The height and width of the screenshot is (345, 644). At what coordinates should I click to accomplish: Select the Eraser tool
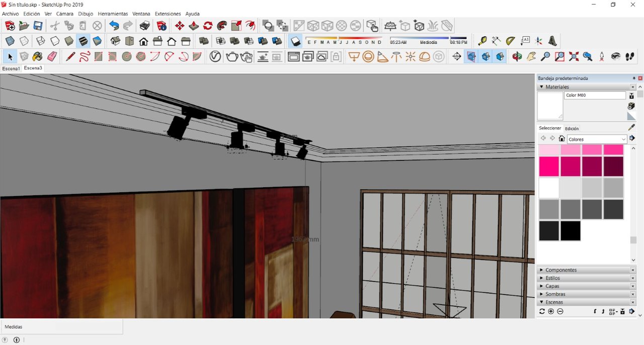click(x=52, y=57)
